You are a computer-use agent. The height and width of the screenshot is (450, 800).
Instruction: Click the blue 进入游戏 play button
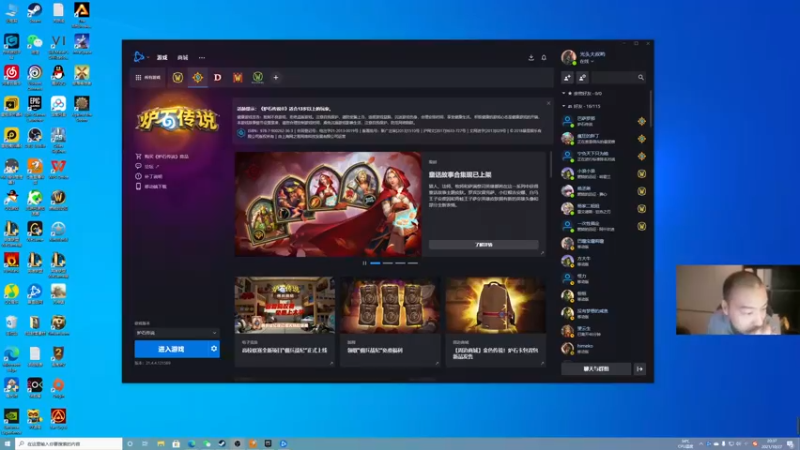tap(171, 349)
